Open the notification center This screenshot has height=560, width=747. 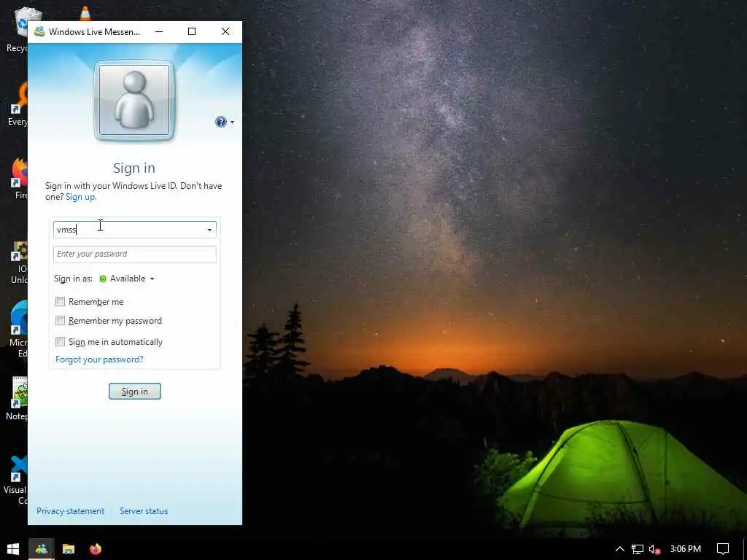coord(723,549)
